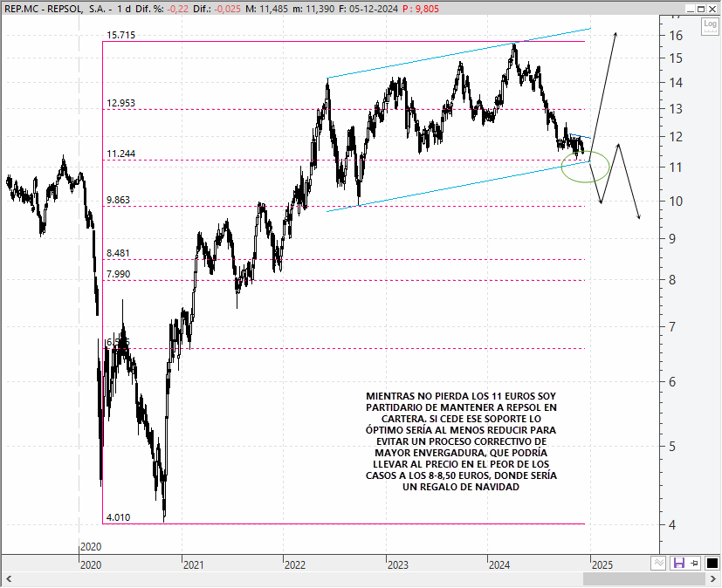Screen dimensions: 722x588
Task: Click the M: 11,485 header value
Action: [x=266, y=9]
